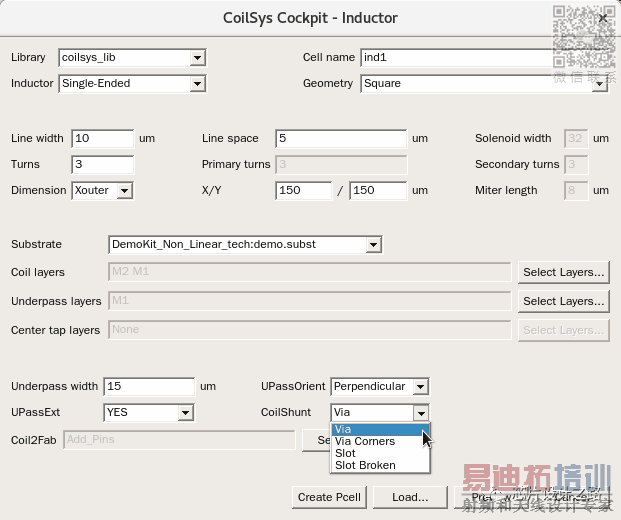Click the 'Coil2Fab' label text

(x=34, y=440)
